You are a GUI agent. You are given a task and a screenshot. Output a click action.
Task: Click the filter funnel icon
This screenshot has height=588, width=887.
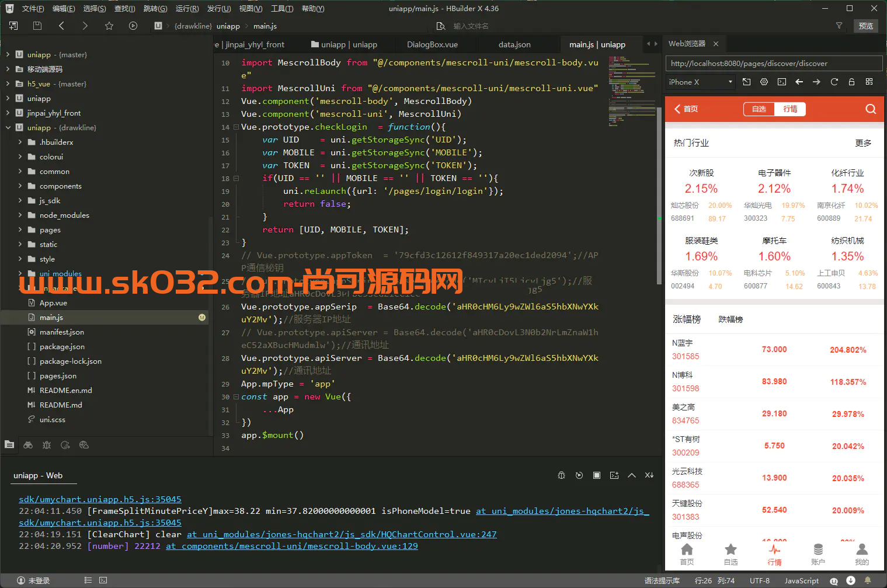tap(839, 26)
